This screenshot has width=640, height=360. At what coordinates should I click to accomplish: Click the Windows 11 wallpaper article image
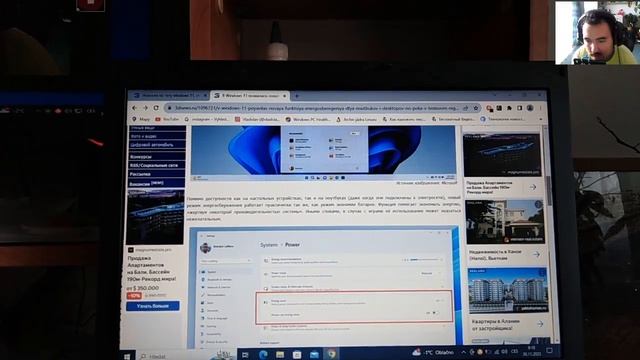point(323,153)
